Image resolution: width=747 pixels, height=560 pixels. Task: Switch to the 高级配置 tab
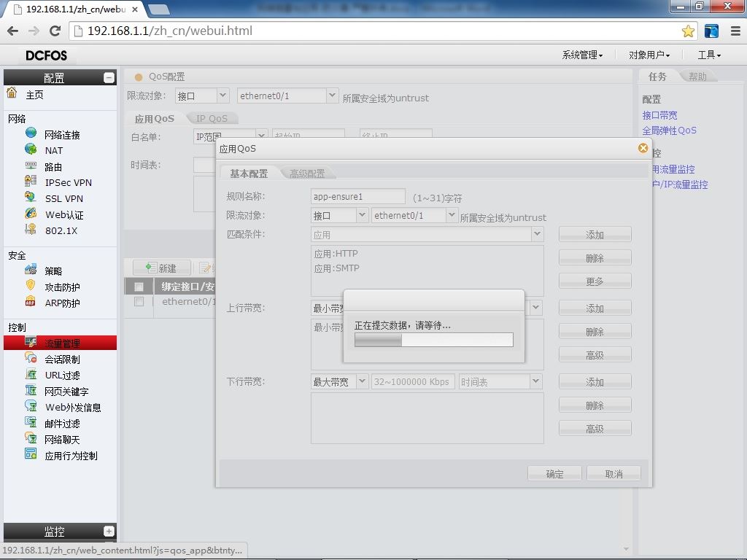307,174
